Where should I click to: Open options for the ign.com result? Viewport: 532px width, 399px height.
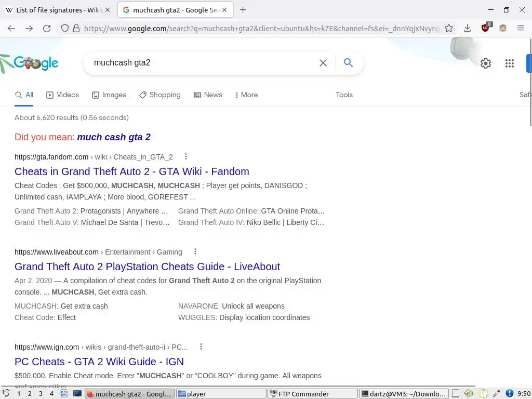(201, 347)
